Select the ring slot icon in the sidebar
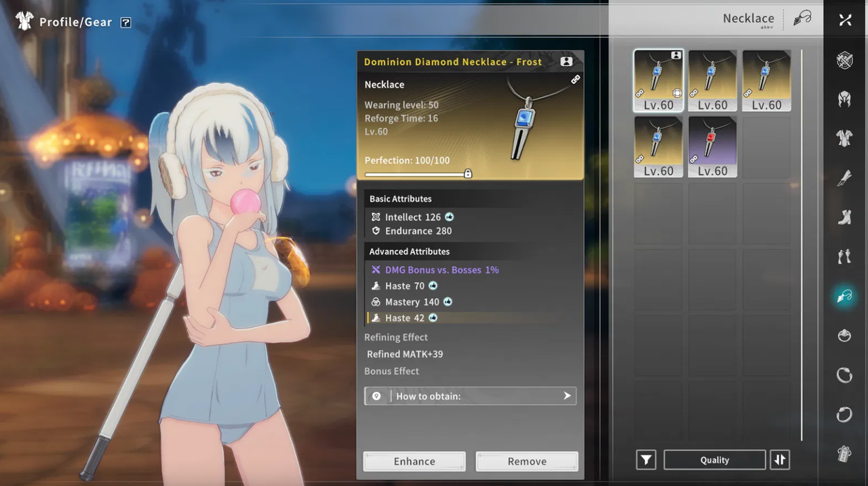The width and height of the screenshot is (868, 486). point(844,336)
